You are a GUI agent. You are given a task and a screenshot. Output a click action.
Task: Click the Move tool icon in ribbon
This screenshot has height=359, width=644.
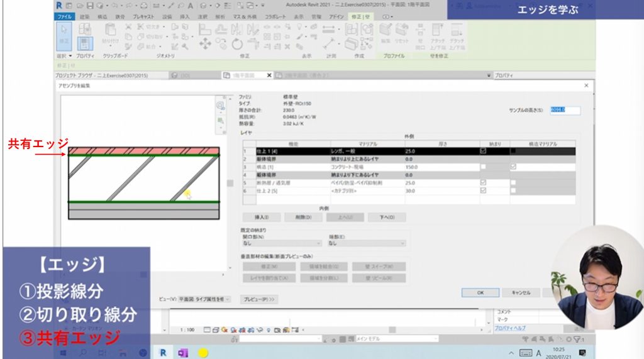[x=205, y=43]
